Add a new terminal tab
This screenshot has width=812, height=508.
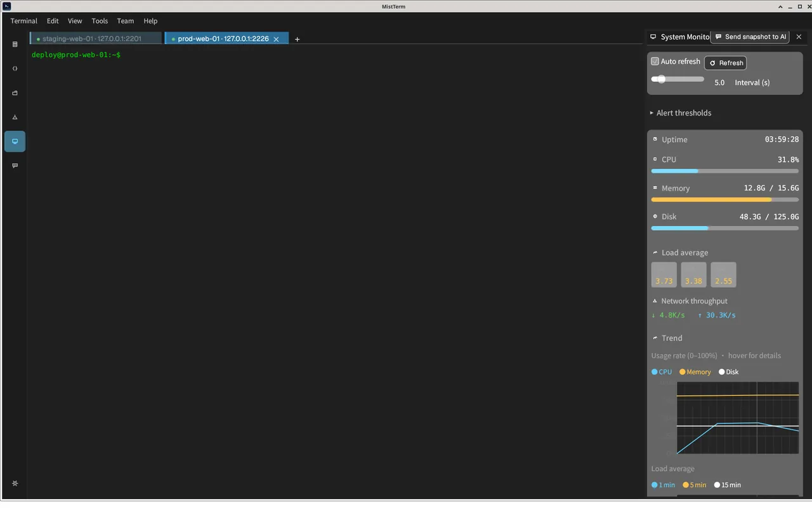point(297,39)
